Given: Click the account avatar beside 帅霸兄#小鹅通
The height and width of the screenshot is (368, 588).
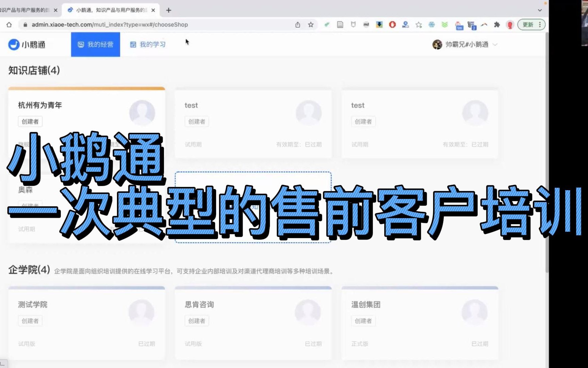Looking at the screenshot, I should pyautogui.click(x=437, y=44).
